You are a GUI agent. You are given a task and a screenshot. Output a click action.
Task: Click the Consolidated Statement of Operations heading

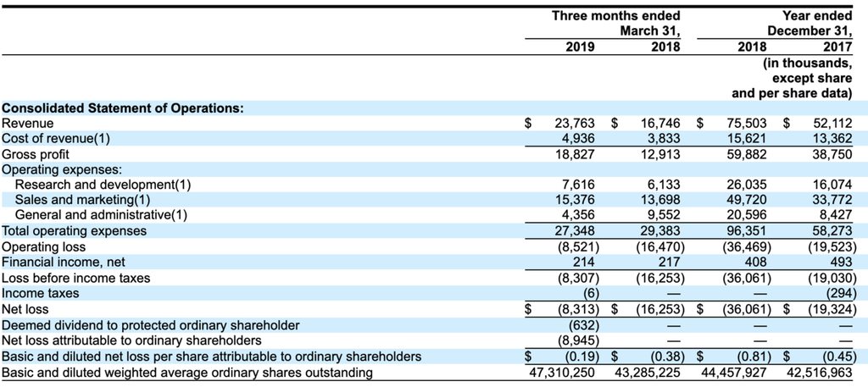(x=122, y=108)
